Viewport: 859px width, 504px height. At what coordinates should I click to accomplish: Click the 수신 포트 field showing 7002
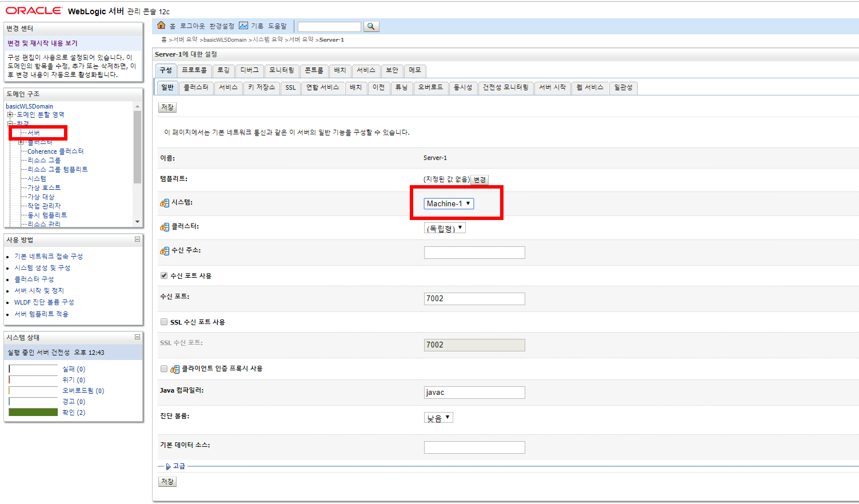474,299
